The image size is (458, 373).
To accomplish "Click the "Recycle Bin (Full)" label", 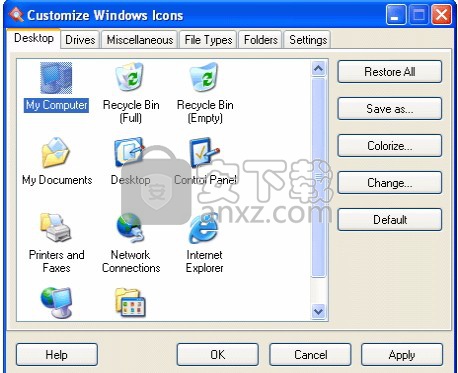I will [131, 112].
